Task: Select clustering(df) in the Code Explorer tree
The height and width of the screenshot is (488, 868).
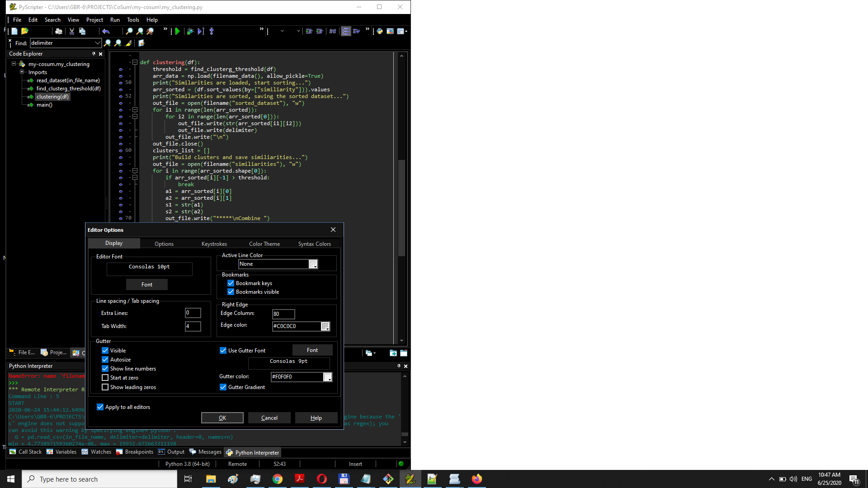Action: 52,96
